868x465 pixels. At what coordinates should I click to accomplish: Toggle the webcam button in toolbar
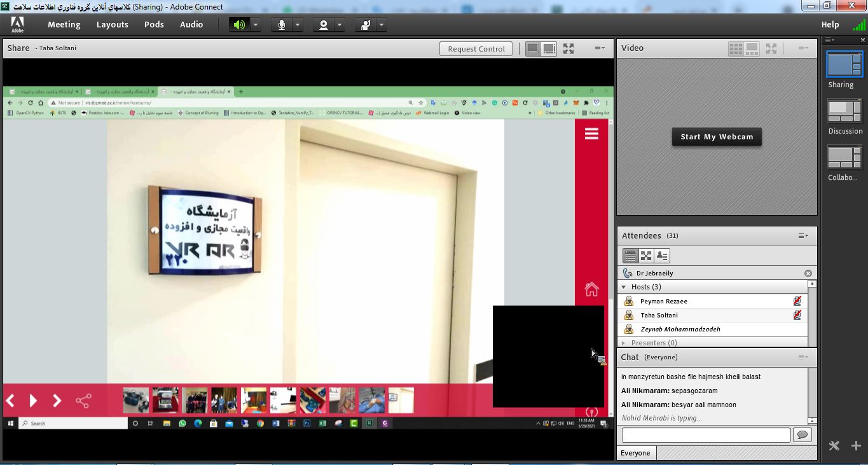coord(324,25)
